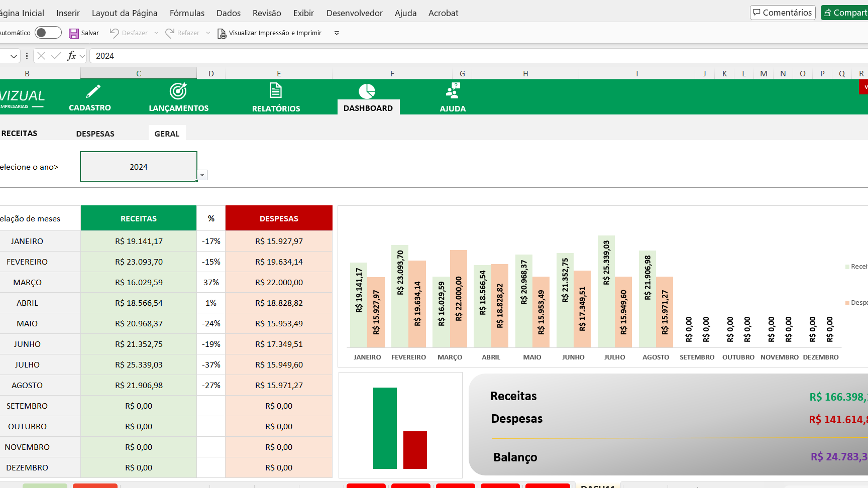Click the Salvar floppy disk icon
The width and height of the screenshot is (868, 488).
pyautogui.click(x=74, y=33)
